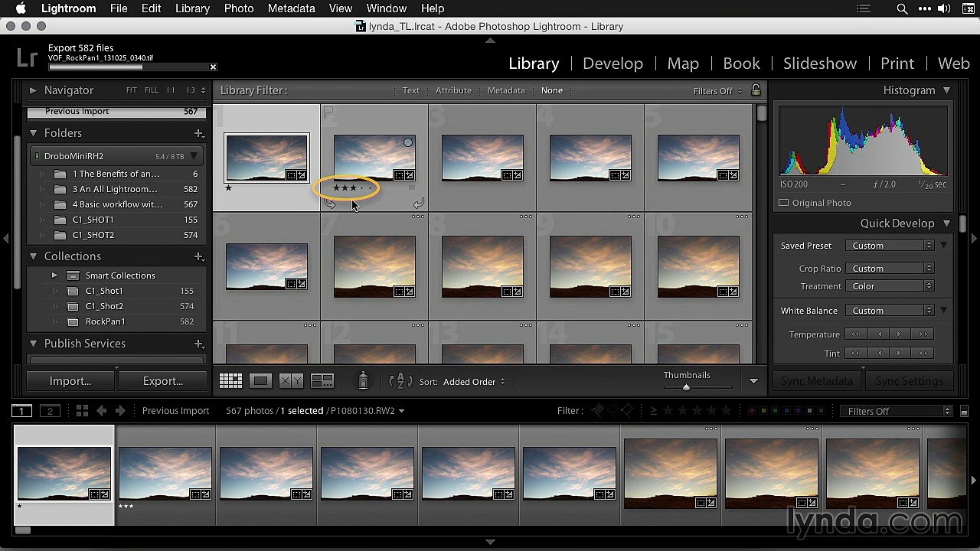
Task: Increase Tint by large step
Action: pyautogui.click(x=923, y=354)
